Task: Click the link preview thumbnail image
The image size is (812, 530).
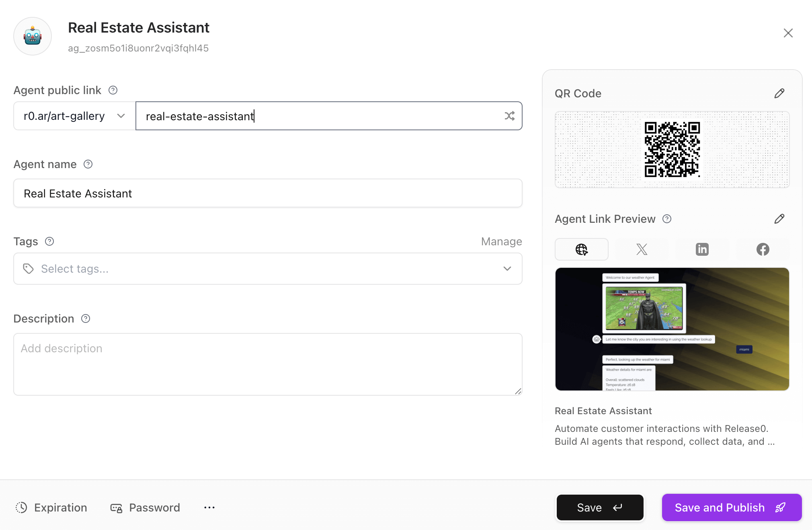Action: pyautogui.click(x=672, y=329)
